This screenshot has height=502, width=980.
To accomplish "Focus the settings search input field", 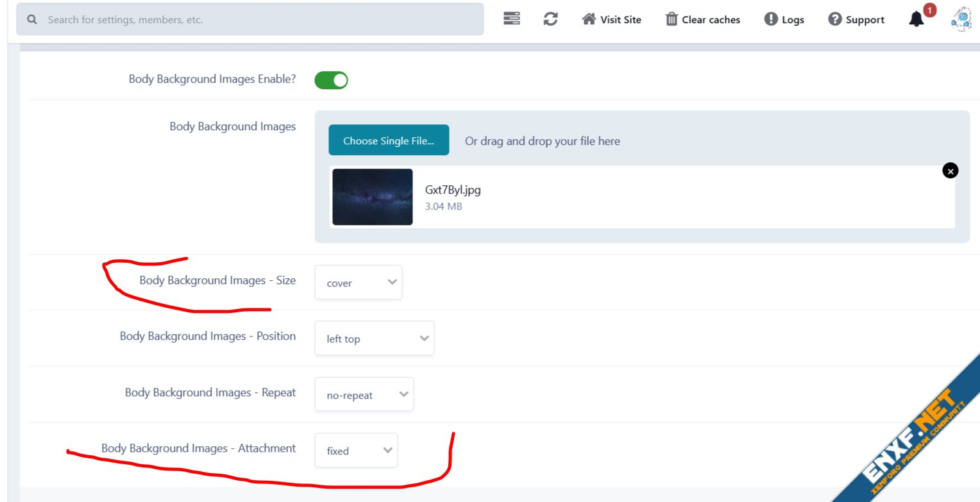I will click(x=257, y=19).
